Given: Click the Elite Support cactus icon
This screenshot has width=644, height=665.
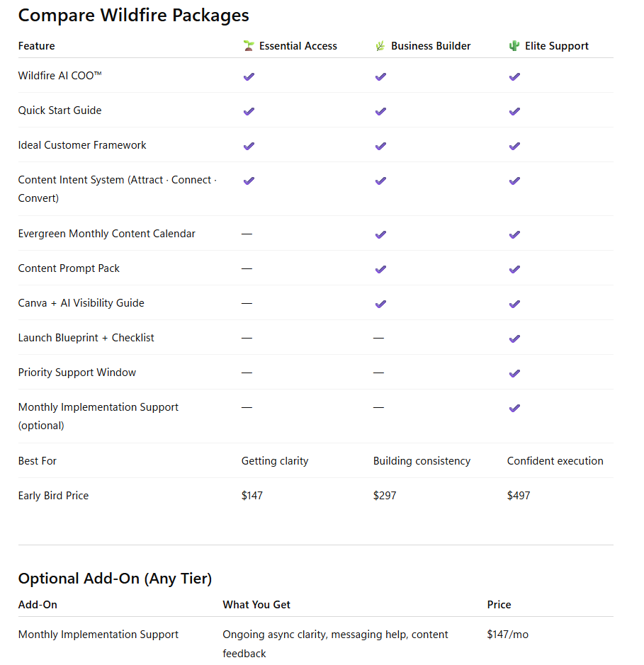Looking at the screenshot, I should pos(514,46).
